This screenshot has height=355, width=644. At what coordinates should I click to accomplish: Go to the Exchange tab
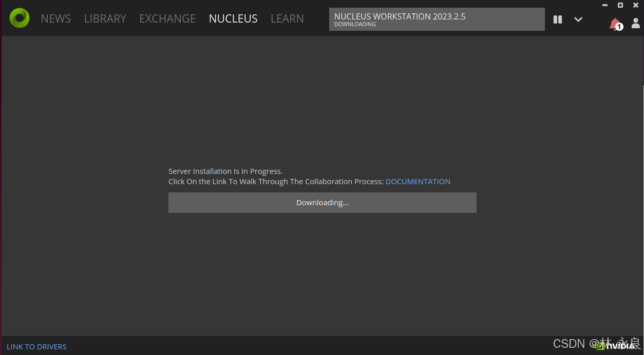click(167, 18)
